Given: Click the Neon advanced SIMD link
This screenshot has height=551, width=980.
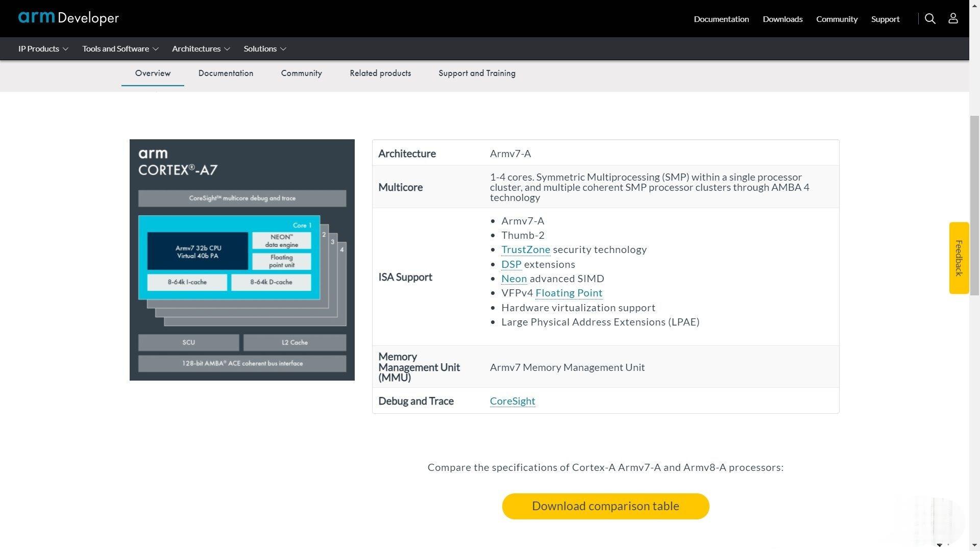Looking at the screenshot, I should point(513,279).
